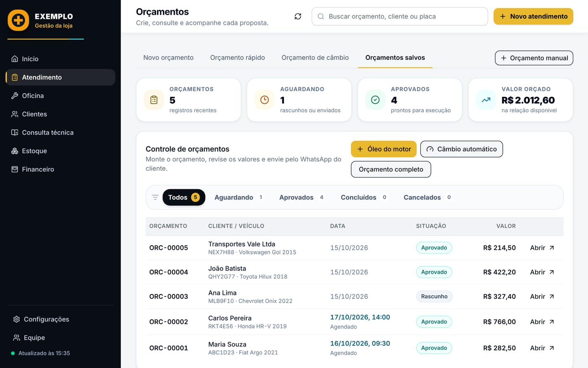588x368 pixels.
Task: Select the Orçamentos salvos tab
Action: pyautogui.click(x=395, y=58)
